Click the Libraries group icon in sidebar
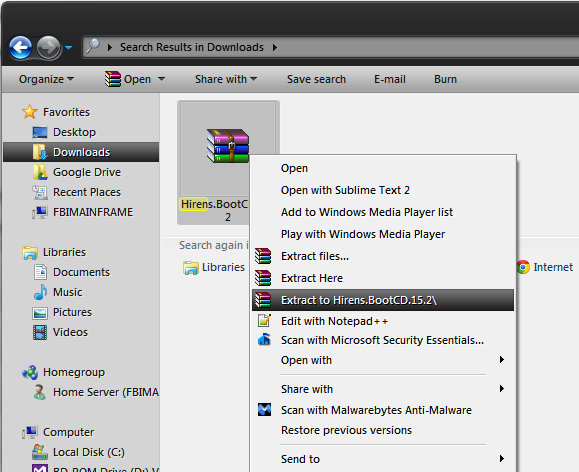The image size is (579, 472). 30,252
